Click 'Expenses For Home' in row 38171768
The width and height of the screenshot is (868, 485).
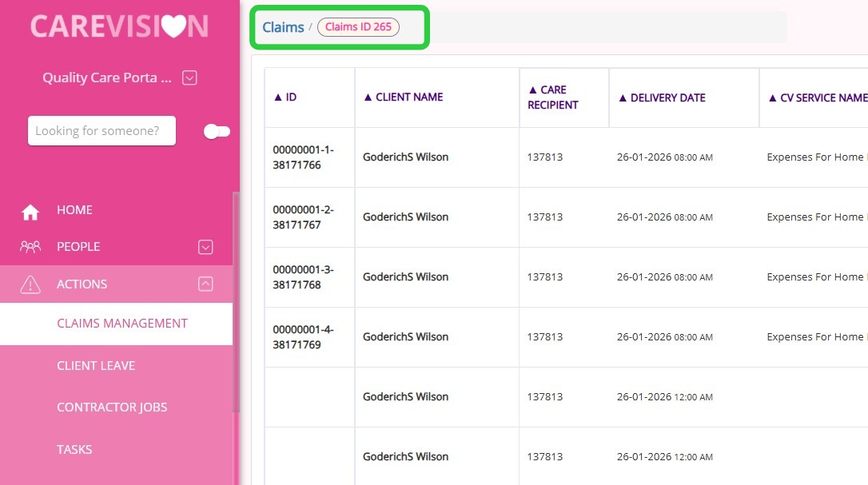pos(815,276)
